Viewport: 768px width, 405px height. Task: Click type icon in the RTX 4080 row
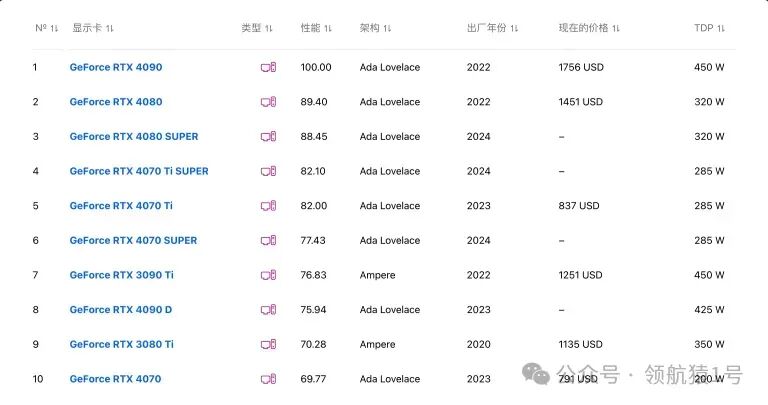tap(268, 102)
